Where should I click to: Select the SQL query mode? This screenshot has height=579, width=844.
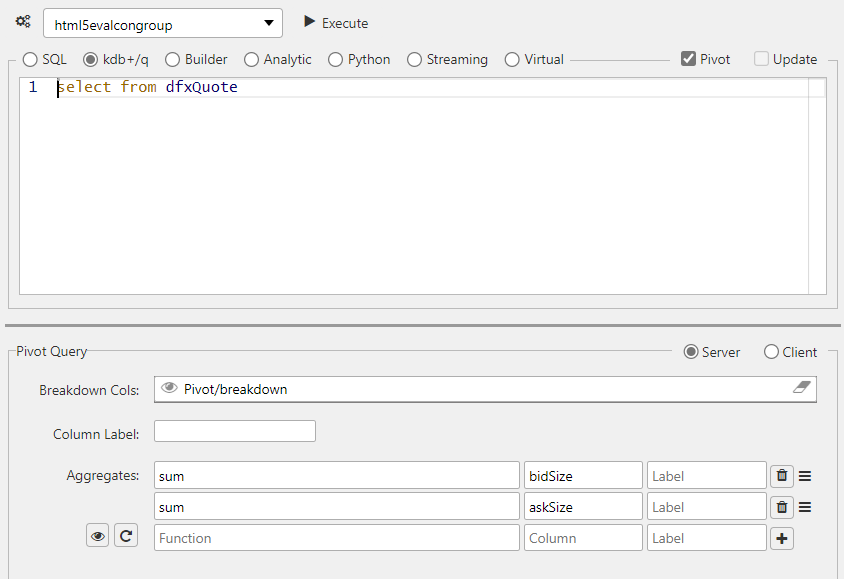[x=30, y=59]
